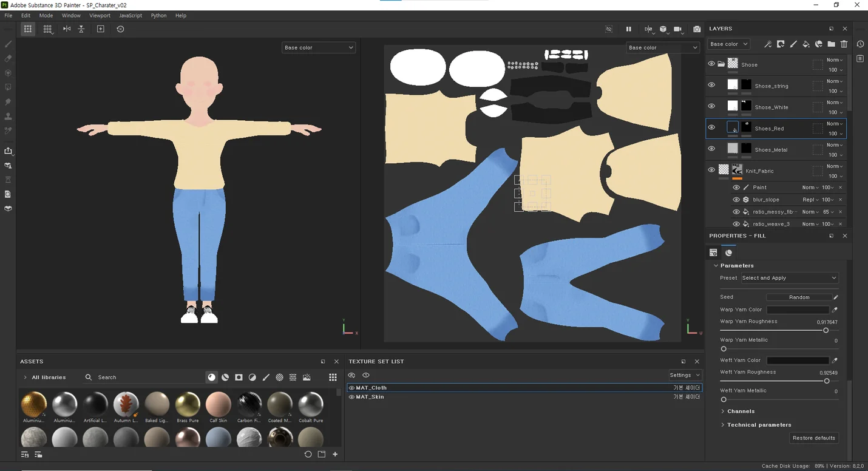Select the Clone stamp tool
Viewport: 868px width, 471px height.
pyautogui.click(x=8, y=117)
